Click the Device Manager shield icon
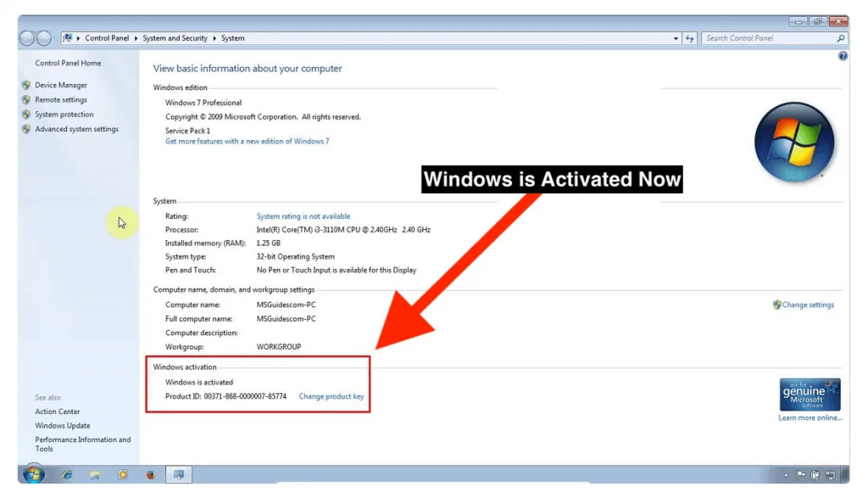The height and width of the screenshot is (498, 868). click(26, 86)
